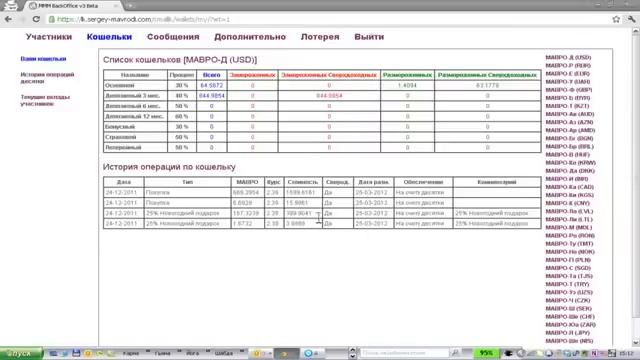Image resolution: width=640 pixels, height=360 pixels.
Task: Select wallet МАВРО-Е (EUR)
Action: (x=568, y=73)
